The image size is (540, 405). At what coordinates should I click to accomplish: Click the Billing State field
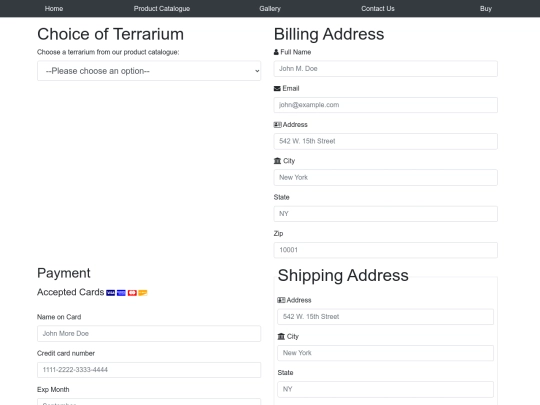pyautogui.click(x=385, y=214)
